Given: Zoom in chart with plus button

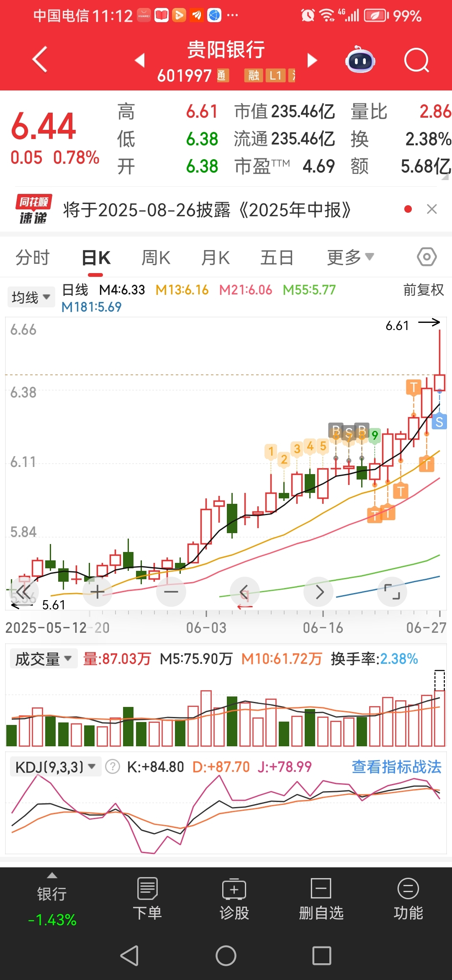Looking at the screenshot, I should coord(97,592).
